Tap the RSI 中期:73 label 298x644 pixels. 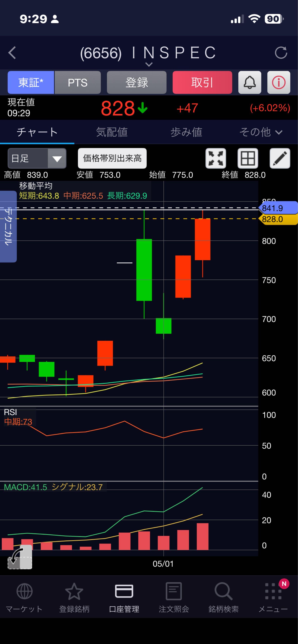click(x=18, y=422)
